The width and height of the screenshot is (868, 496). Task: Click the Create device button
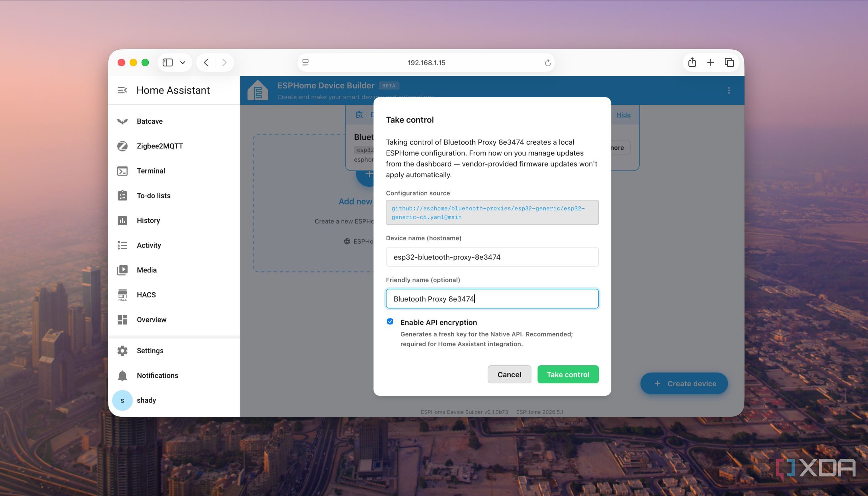pos(684,384)
